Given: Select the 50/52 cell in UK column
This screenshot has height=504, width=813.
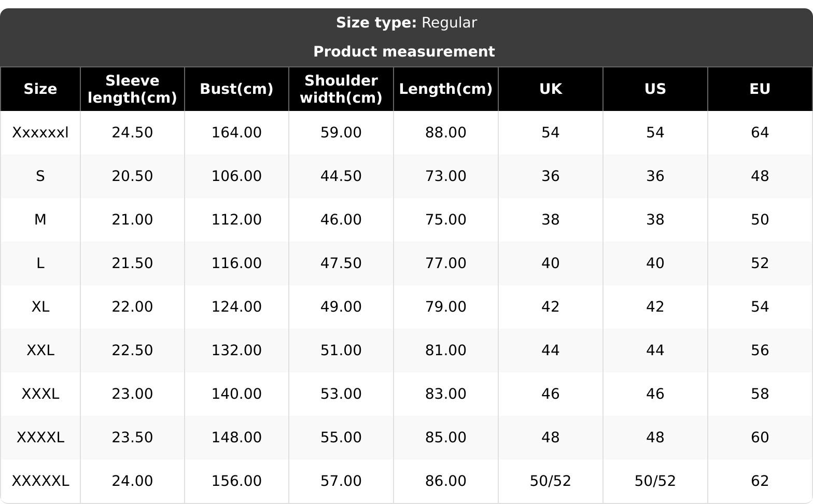Looking at the screenshot, I should [550, 481].
